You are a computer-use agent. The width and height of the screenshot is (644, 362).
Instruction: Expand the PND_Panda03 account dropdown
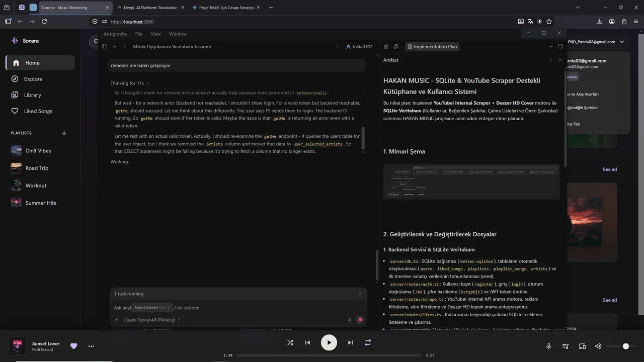point(622,42)
